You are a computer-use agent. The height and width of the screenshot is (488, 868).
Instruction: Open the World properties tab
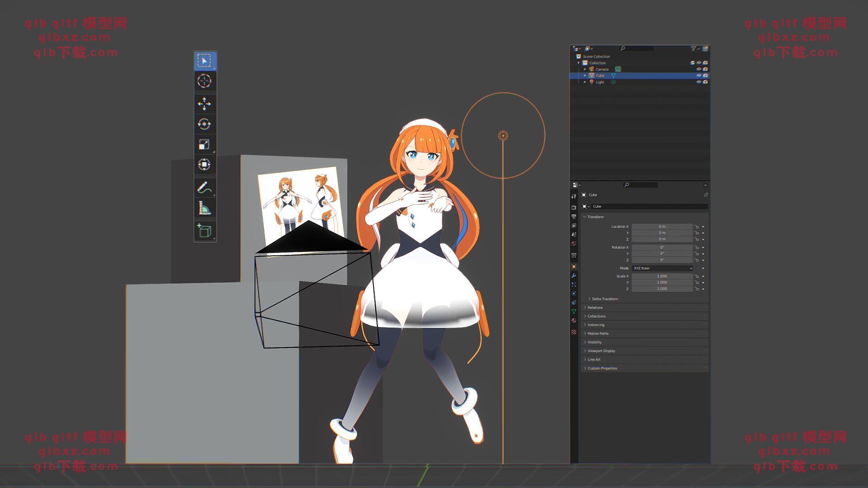(x=574, y=244)
